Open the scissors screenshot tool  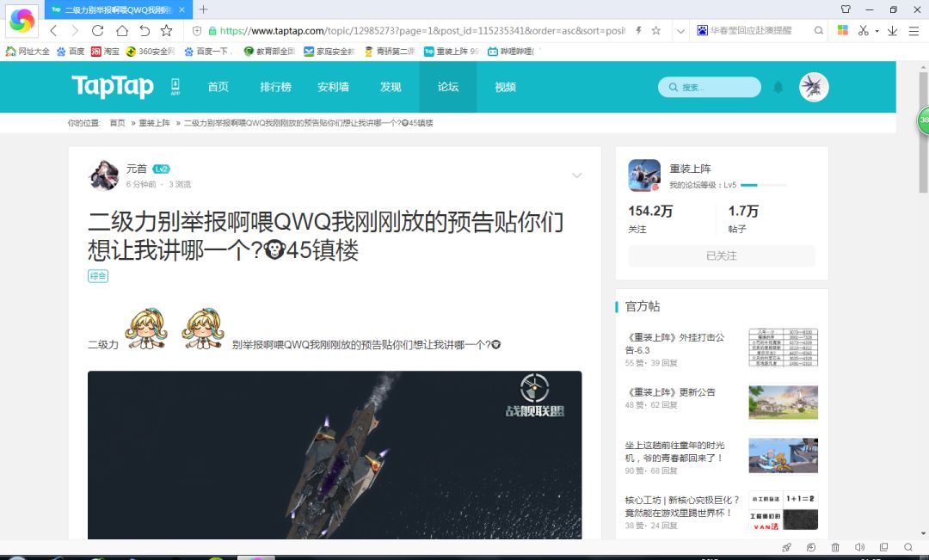click(864, 30)
